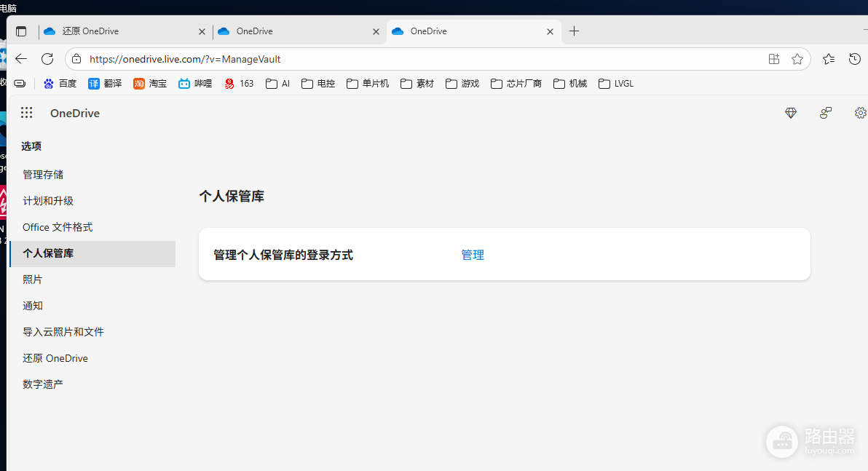The image size is (868, 471).
Task: Add this page to favorites via the star icon
Action: coord(797,59)
